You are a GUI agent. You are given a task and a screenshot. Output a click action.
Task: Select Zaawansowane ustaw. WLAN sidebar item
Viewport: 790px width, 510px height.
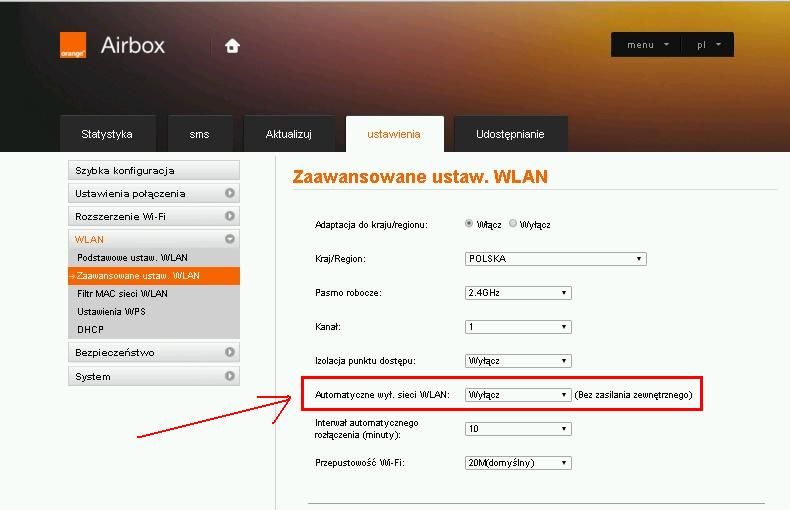154,276
